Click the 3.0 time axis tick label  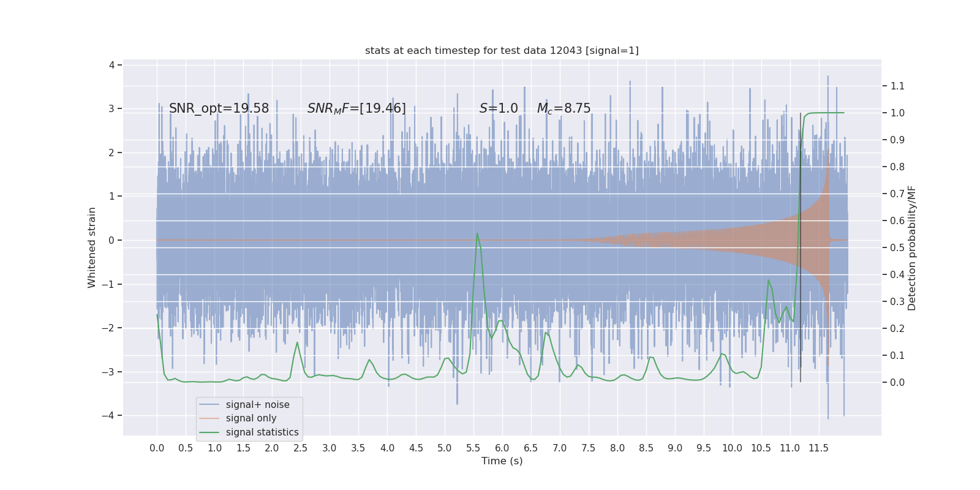tap(330, 448)
